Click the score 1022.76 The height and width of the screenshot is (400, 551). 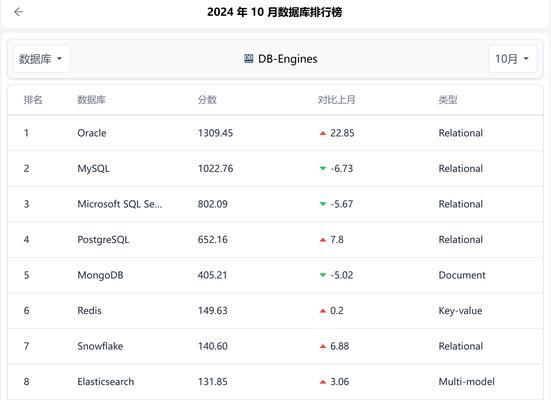click(x=215, y=169)
